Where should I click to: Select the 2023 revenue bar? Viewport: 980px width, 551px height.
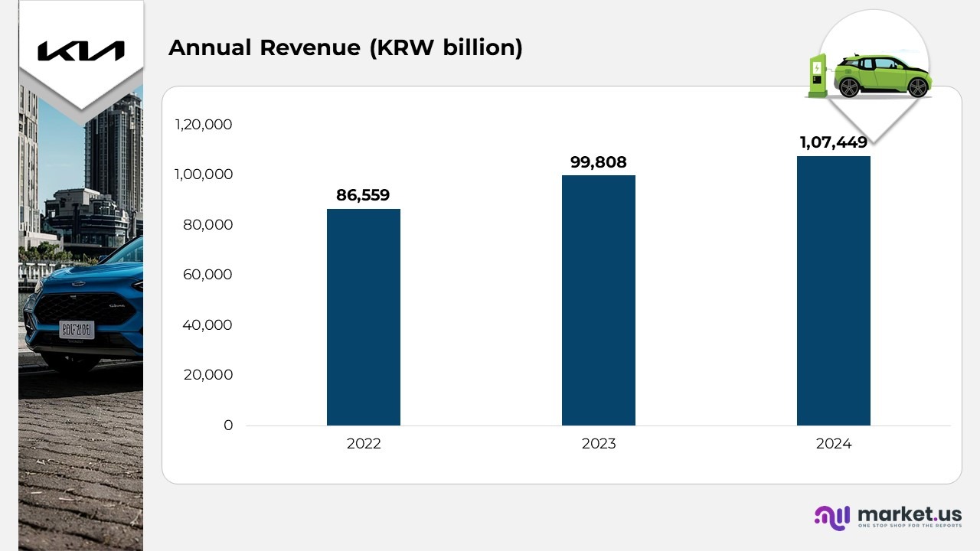pyautogui.click(x=599, y=301)
